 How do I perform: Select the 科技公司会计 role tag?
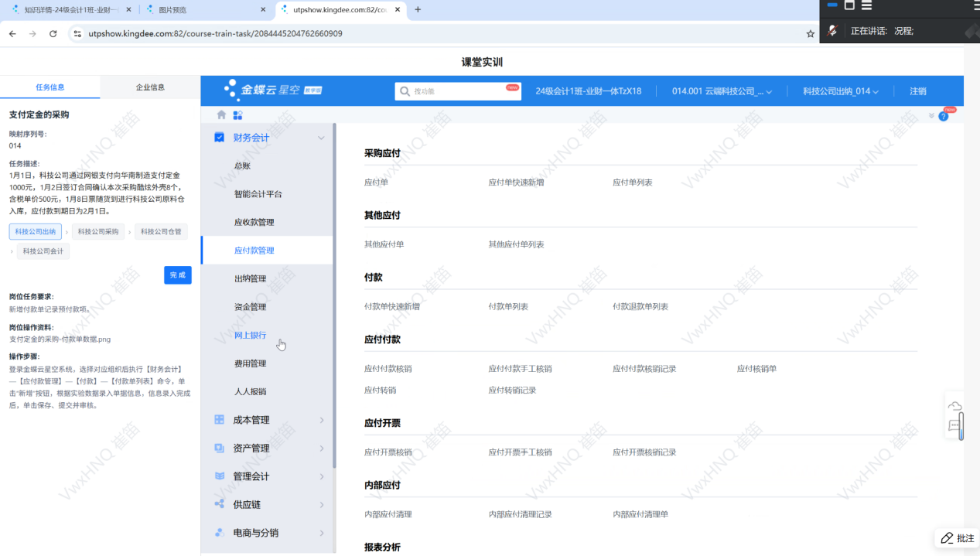point(43,251)
